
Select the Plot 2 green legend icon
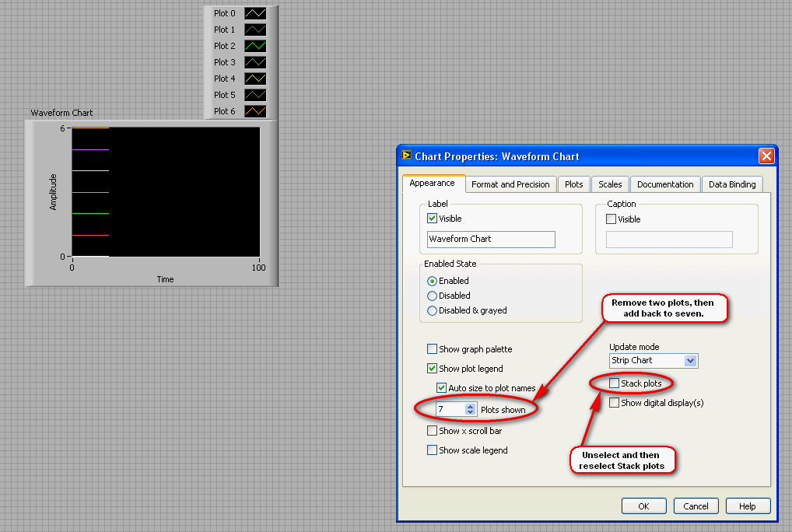pyautogui.click(x=255, y=46)
